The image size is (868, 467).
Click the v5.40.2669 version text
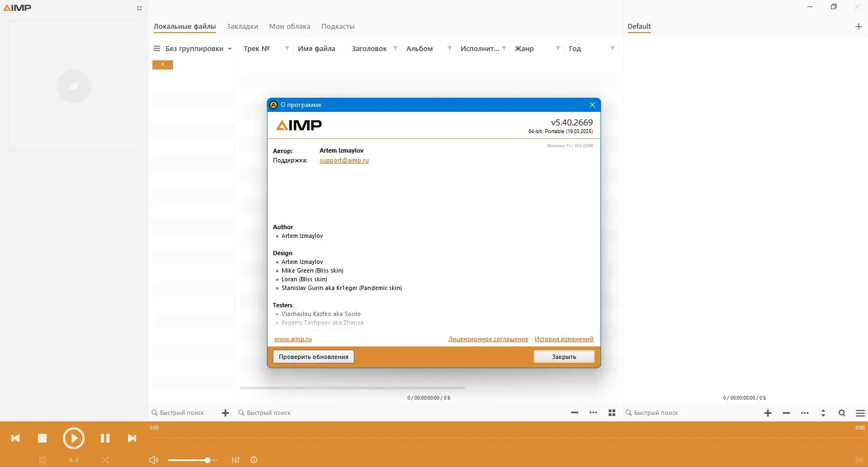[572, 123]
